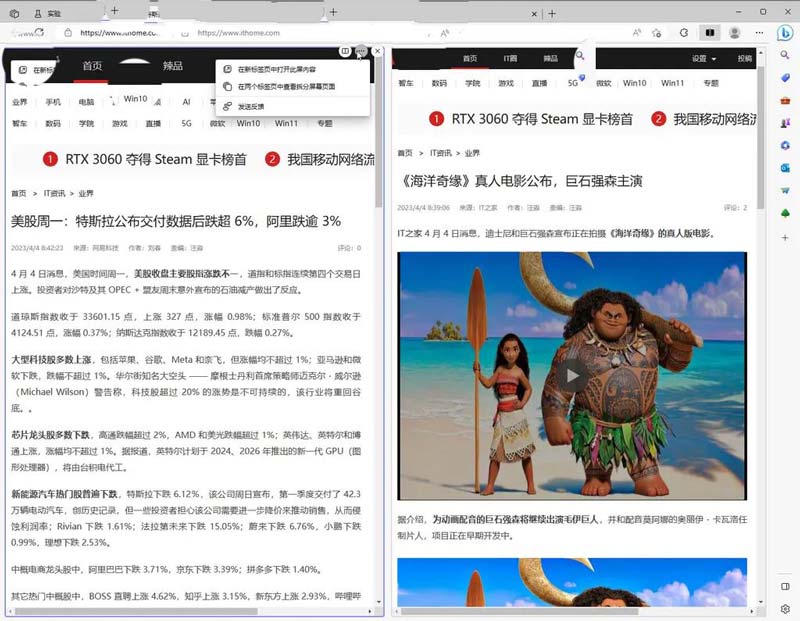Open the Shopping tag sidebar icon
This screenshot has width=800, height=621.
[785, 78]
